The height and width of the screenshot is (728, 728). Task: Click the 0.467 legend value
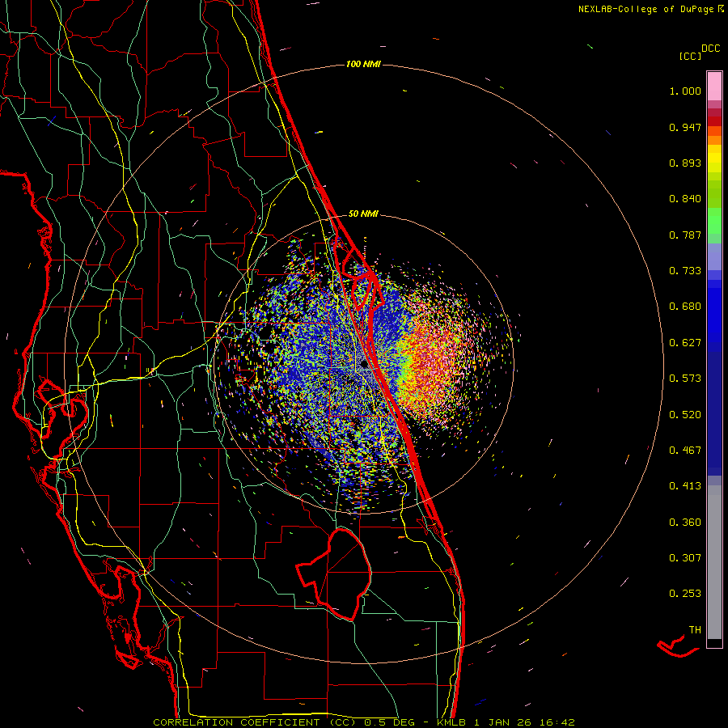click(x=685, y=451)
